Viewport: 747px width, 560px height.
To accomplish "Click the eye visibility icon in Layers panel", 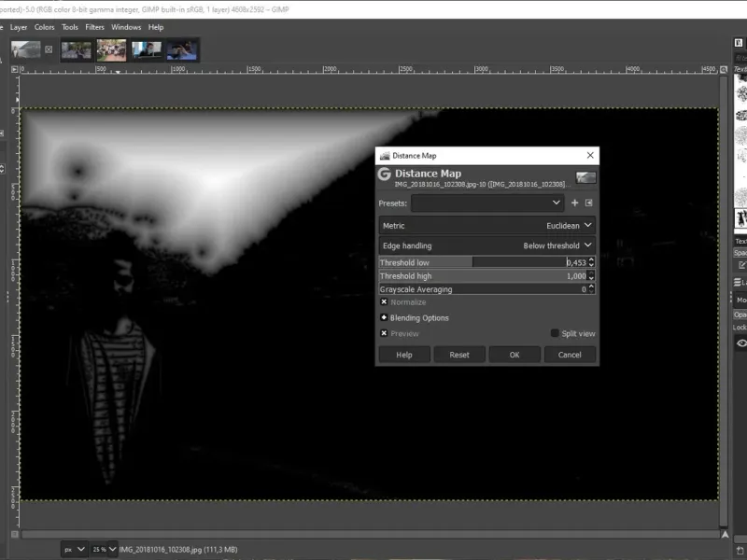I will [741, 343].
